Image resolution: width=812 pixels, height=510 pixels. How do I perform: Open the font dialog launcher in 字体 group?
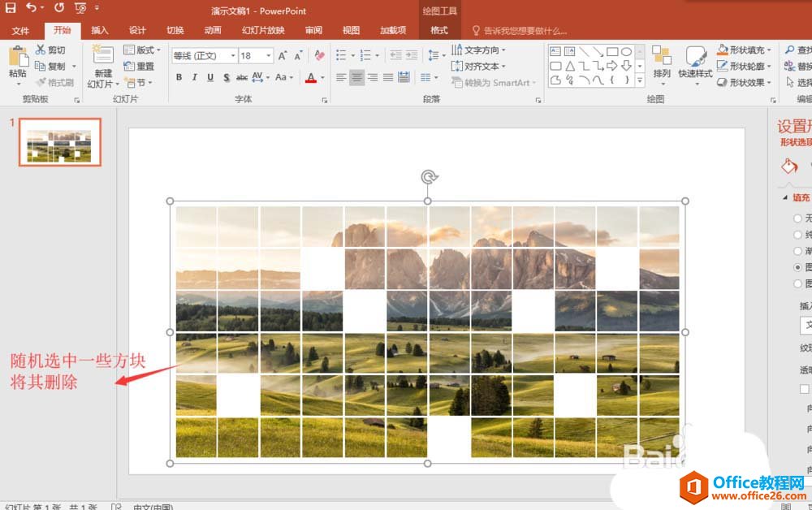click(x=325, y=100)
